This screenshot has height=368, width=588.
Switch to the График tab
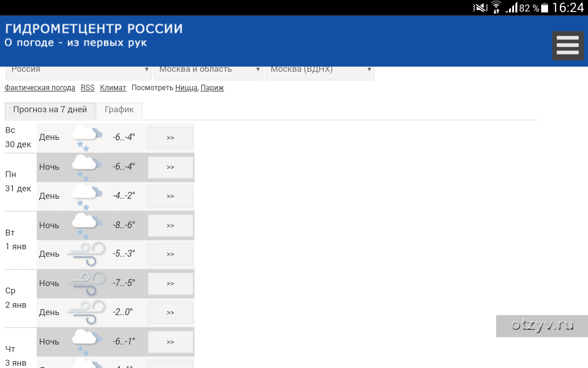click(119, 110)
